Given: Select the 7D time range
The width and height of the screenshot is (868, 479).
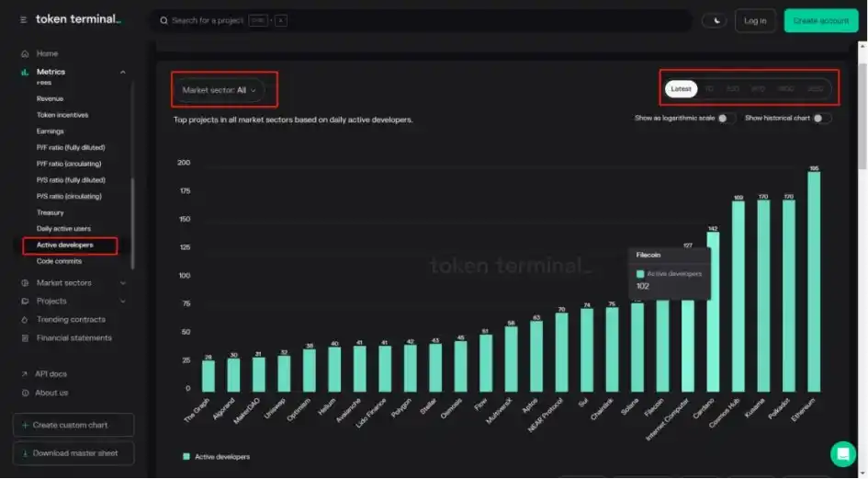Looking at the screenshot, I should coord(709,88).
